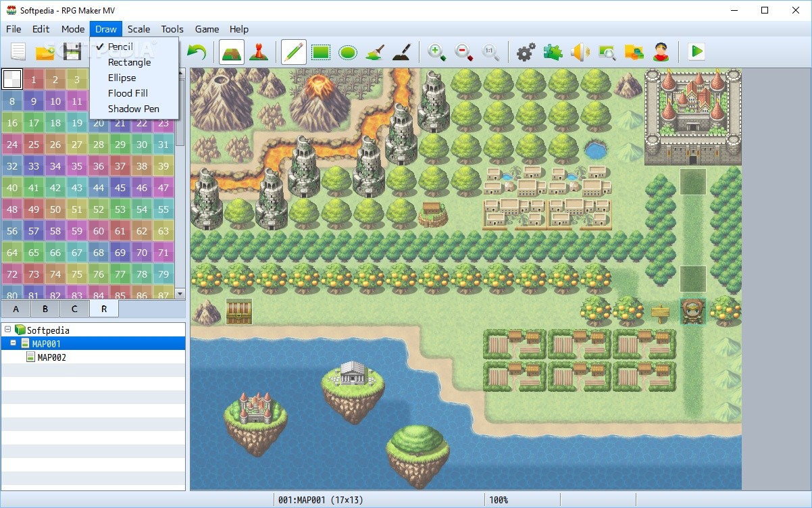Open the Sound Test speaker icon

pos(580,52)
